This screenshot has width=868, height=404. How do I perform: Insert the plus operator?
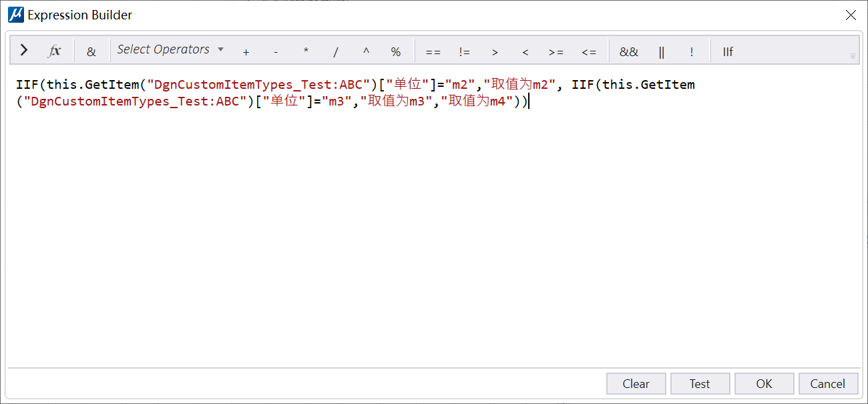(246, 51)
